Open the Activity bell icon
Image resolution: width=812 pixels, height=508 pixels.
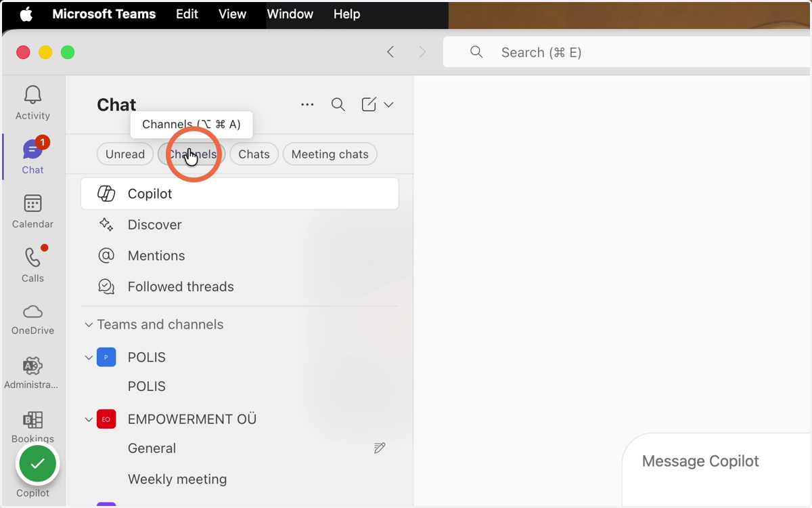click(32, 96)
